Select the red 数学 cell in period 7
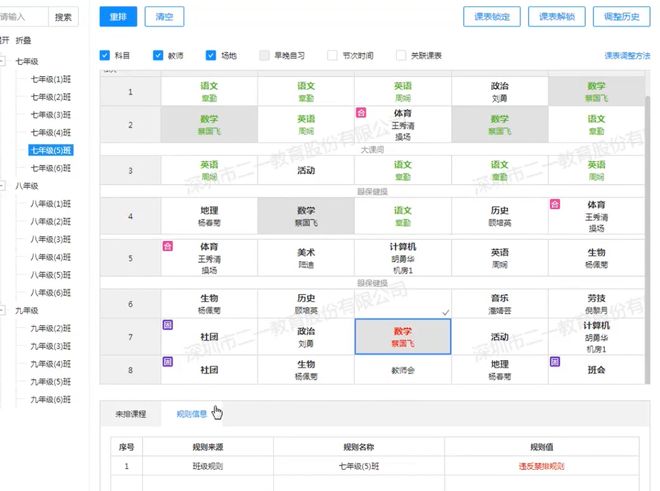 [x=403, y=336]
